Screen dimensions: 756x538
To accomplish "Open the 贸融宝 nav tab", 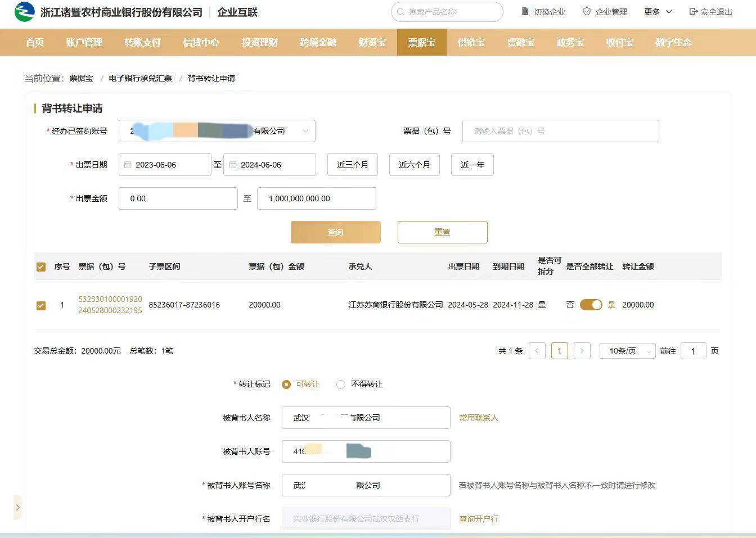I will pos(520,42).
